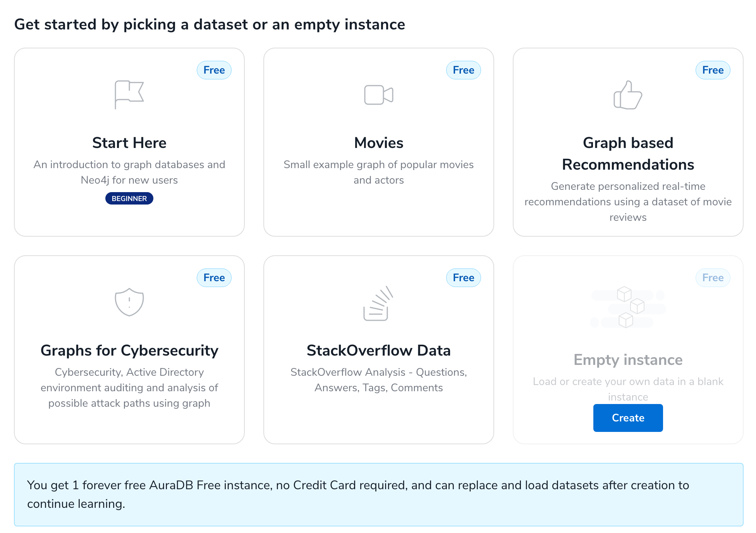The image size is (756, 533).
Task: Click the AuraDB Free info banner
Action: (378, 494)
